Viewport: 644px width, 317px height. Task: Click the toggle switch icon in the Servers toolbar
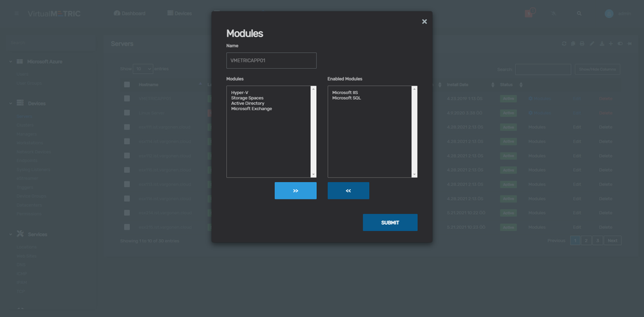620,44
